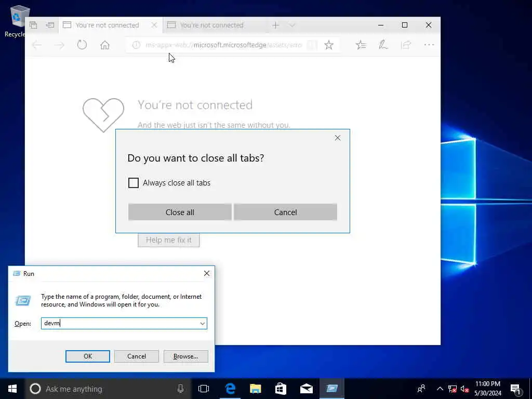Open File Explorer from the taskbar
Viewport: 532px width, 399px height.
[x=256, y=389]
